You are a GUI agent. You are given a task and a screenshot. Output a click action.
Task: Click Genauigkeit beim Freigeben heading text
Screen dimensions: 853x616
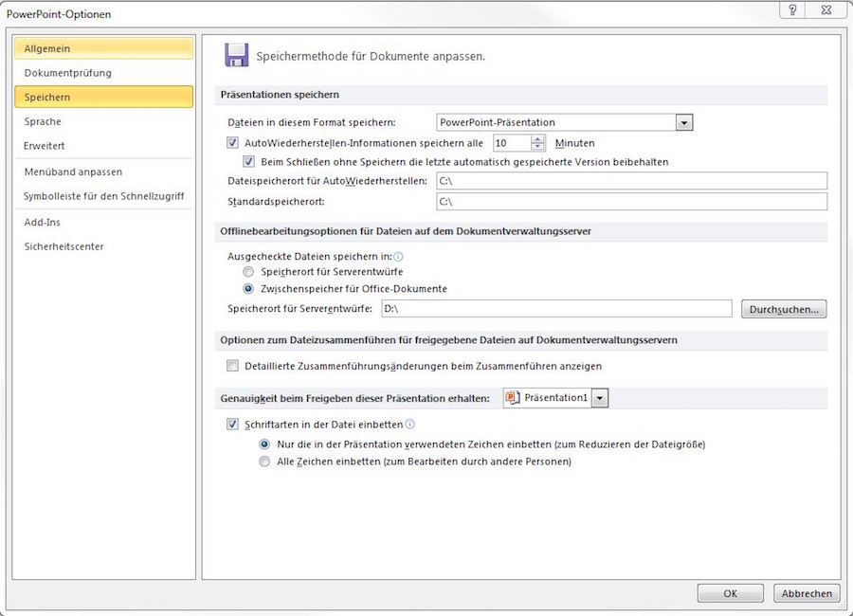point(354,398)
